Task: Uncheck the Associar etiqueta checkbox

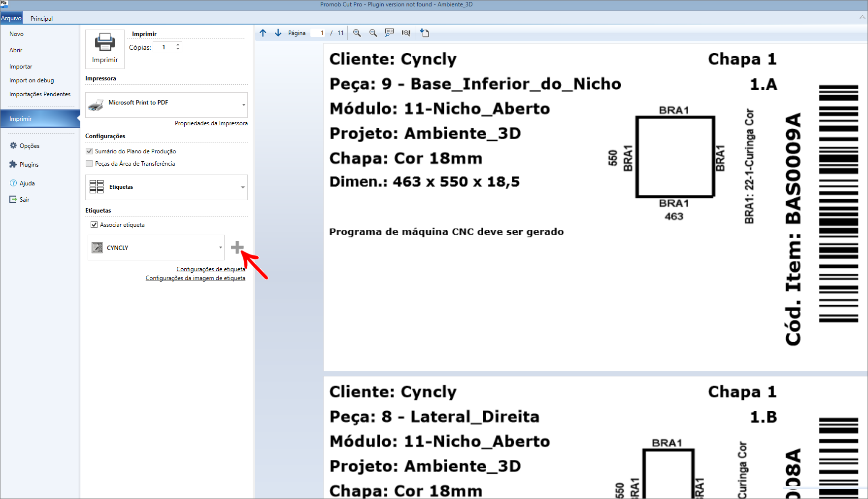Action: 94,225
